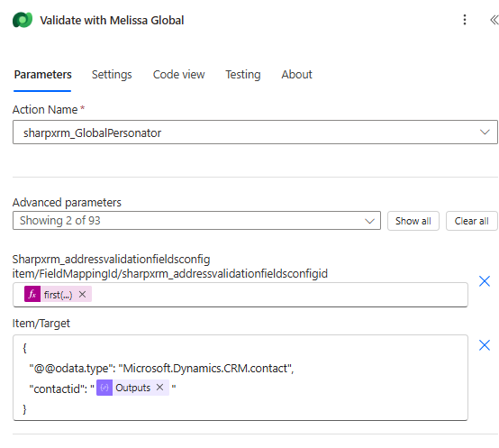Click the 'Item/Target' label
The height and width of the screenshot is (448, 499).
(41, 324)
